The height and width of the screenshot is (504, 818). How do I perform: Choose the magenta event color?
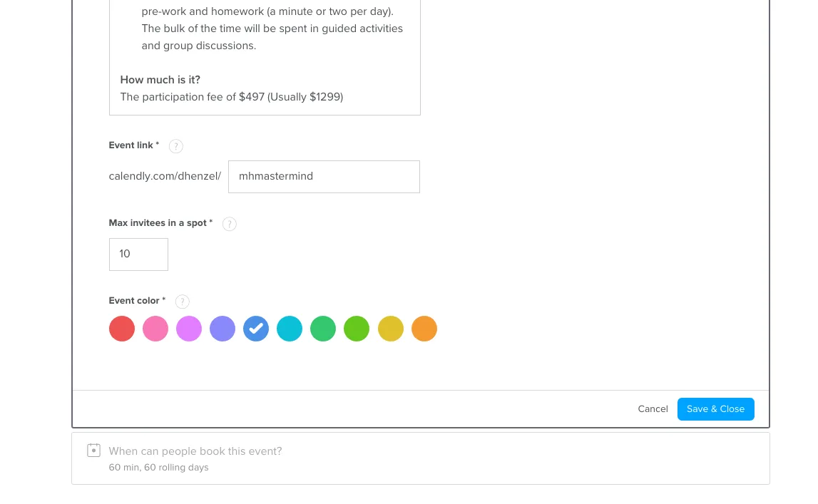(189, 329)
